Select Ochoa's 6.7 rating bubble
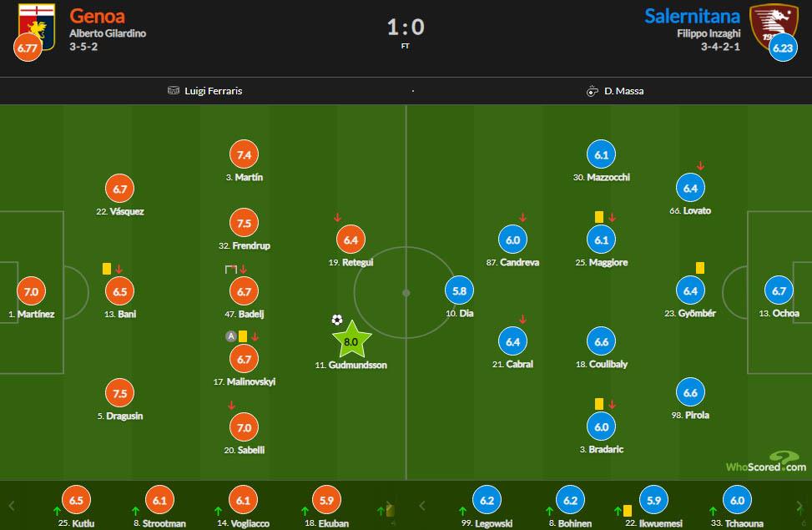Image resolution: width=812 pixels, height=530 pixels. pyautogui.click(x=779, y=291)
